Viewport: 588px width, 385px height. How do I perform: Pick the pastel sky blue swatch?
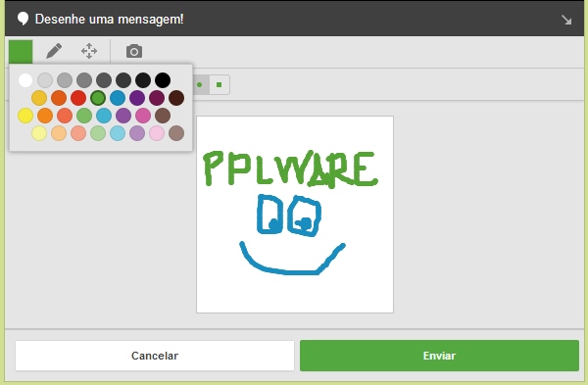tap(118, 133)
